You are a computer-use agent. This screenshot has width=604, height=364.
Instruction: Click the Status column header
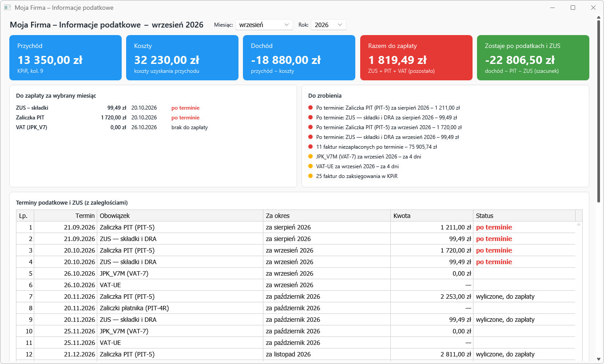[524, 216]
